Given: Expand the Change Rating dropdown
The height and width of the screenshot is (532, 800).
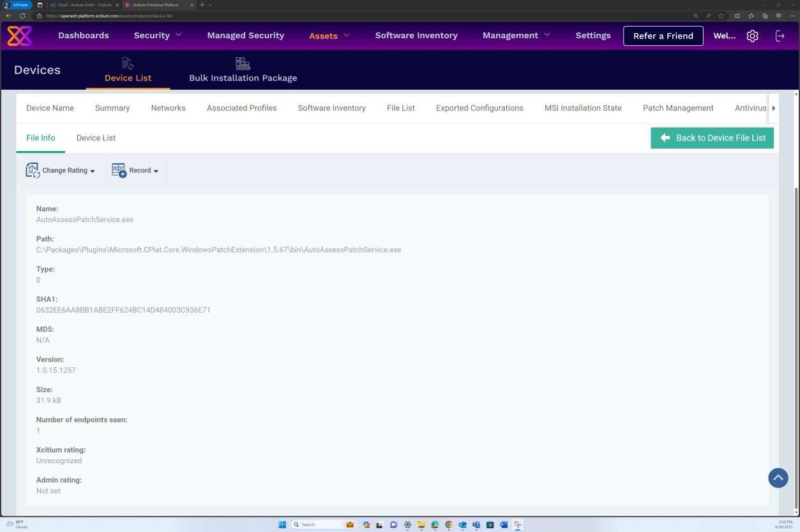Looking at the screenshot, I should 92,170.
